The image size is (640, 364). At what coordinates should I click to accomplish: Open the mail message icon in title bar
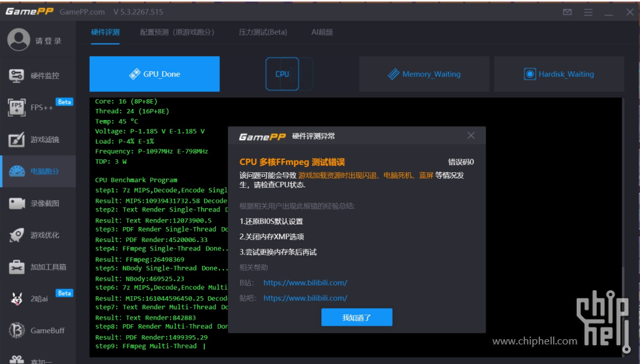click(568, 12)
